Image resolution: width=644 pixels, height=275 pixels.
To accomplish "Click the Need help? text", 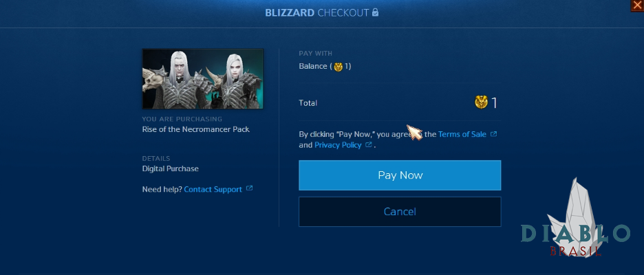I will tap(162, 189).
